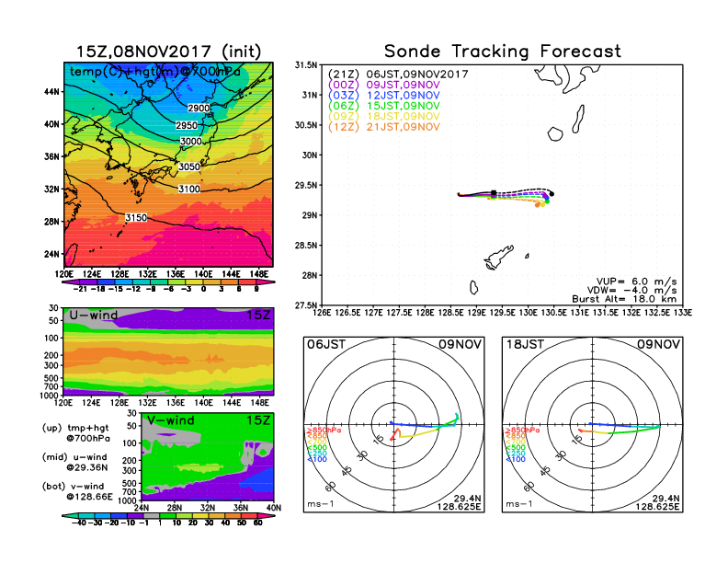
Task: Click the "Burst Alt= 18.0 km" parameter
Action: click(624, 299)
